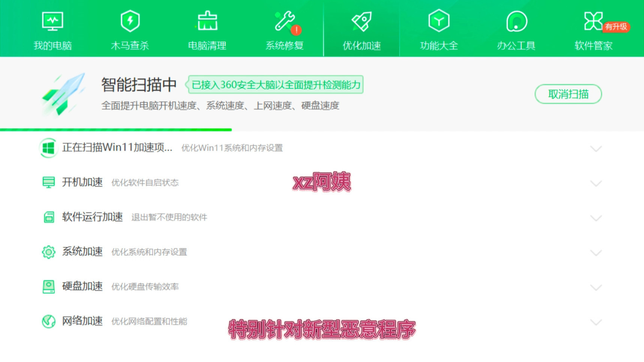
Task: Click the 优化硬盘传输效率 description
Action: click(145, 287)
